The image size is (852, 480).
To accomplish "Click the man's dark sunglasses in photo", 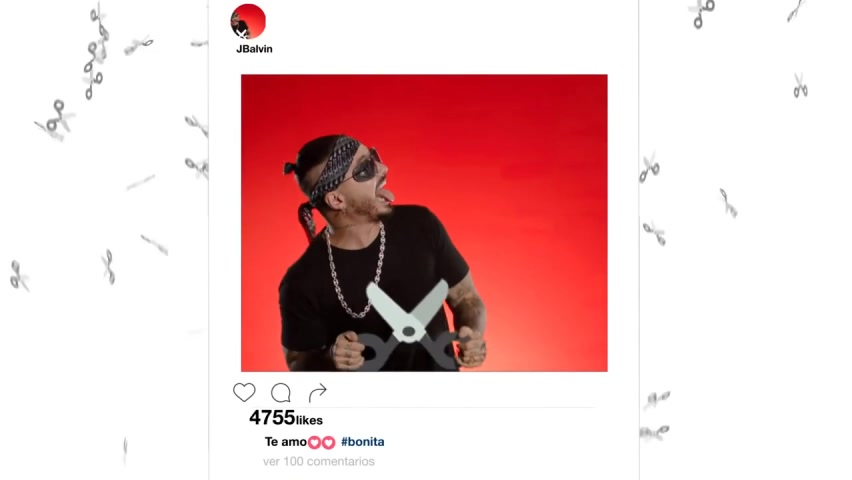I will pyautogui.click(x=366, y=167).
